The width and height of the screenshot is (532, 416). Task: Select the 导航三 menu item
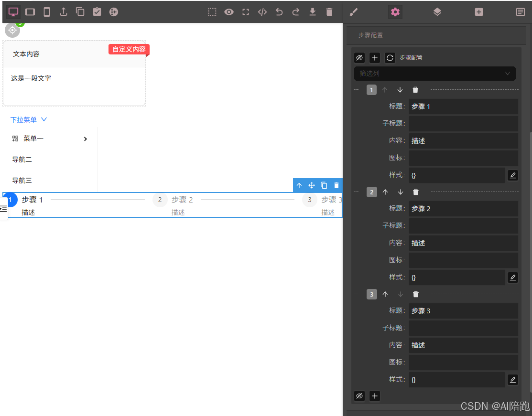pos(22,181)
